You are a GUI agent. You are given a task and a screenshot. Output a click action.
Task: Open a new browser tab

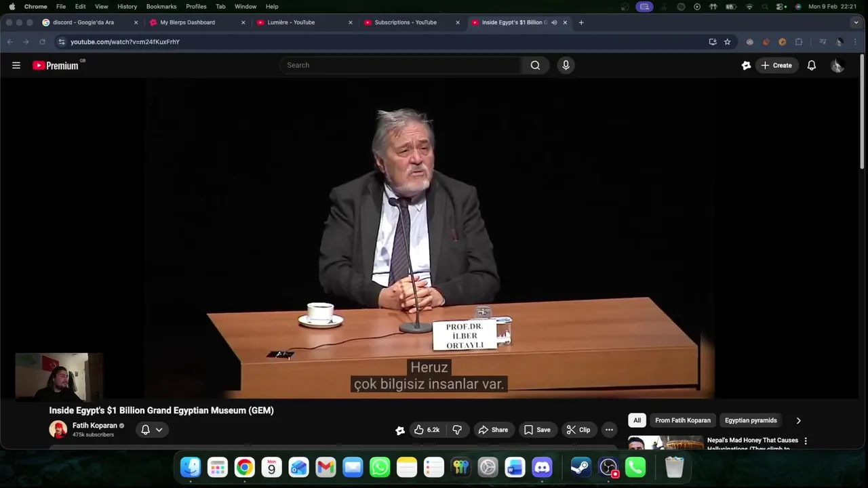(x=581, y=22)
